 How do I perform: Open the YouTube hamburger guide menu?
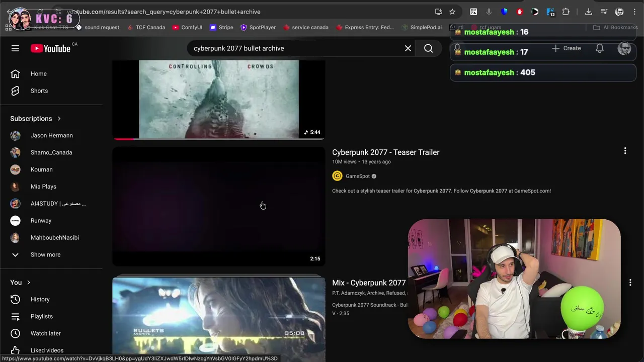(15, 48)
